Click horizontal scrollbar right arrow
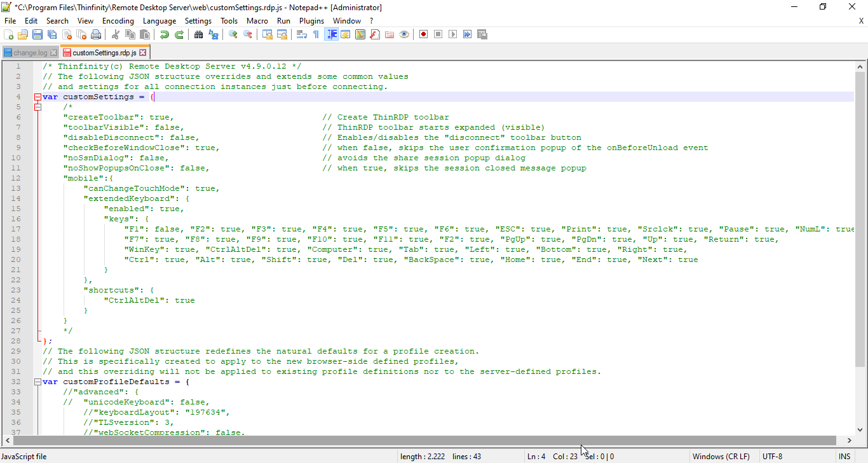868x463 pixels. tap(849, 440)
